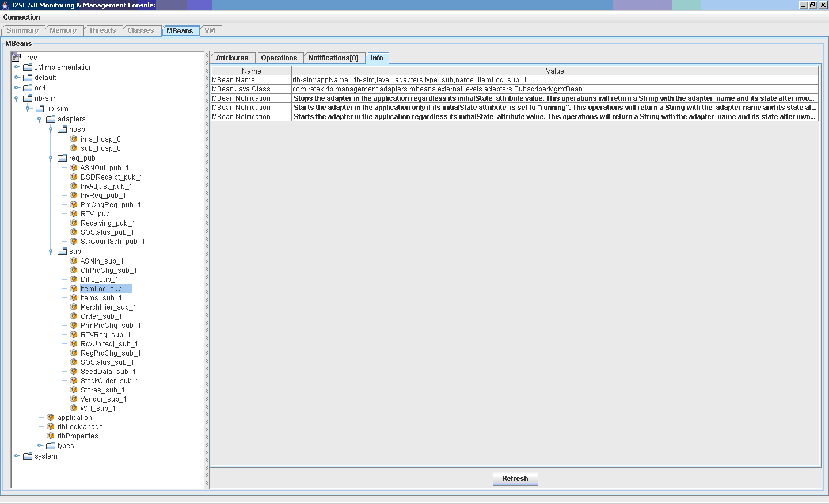Collapse the top-level rib-sim node

(x=17, y=98)
